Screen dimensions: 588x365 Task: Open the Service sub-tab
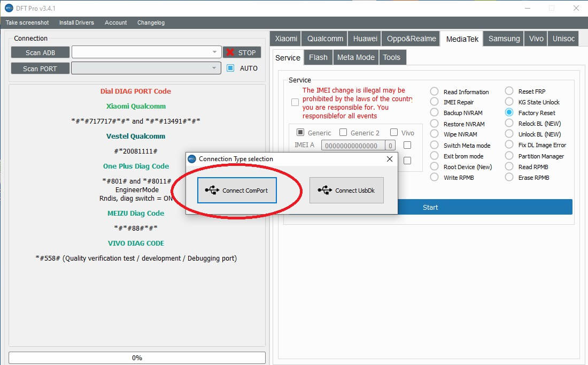[288, 57]
